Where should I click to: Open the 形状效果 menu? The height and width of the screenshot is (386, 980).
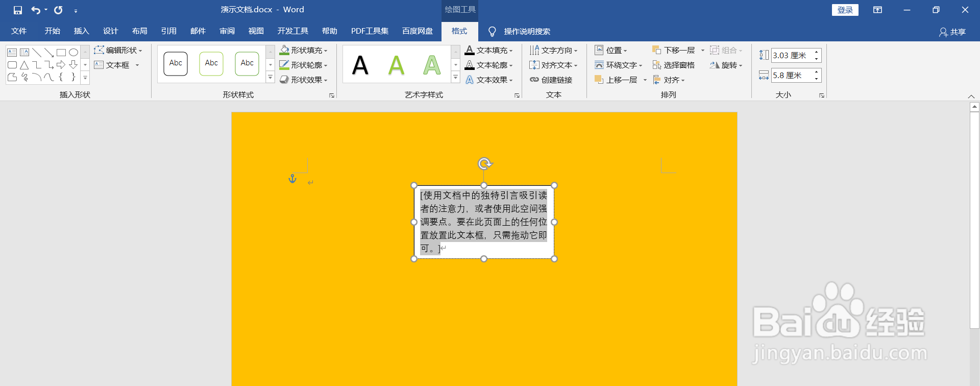click(303, 80)
